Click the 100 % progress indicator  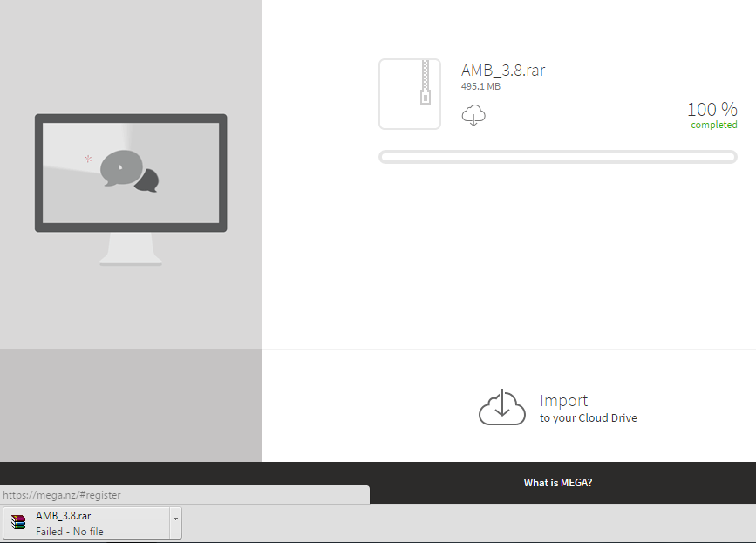(712, 109)
